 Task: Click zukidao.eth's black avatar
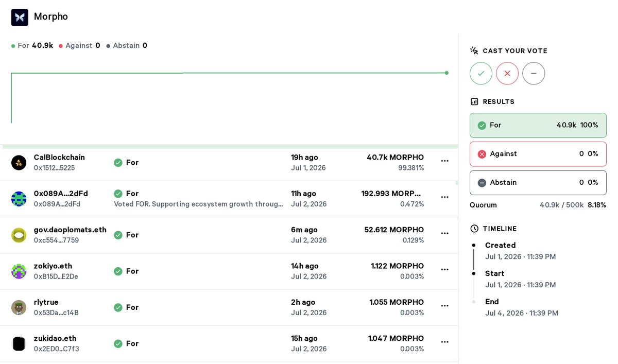[x=19, y=343]
